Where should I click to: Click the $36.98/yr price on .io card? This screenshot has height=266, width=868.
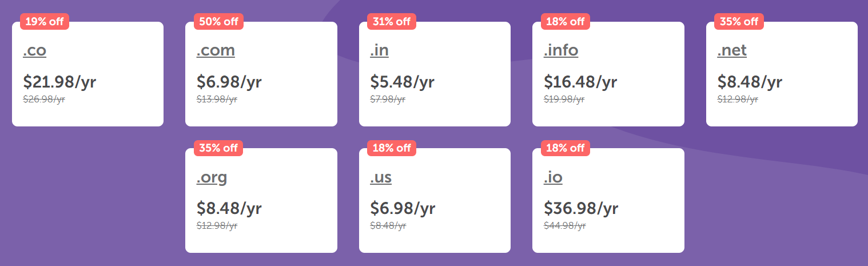(x=581, y=208)
